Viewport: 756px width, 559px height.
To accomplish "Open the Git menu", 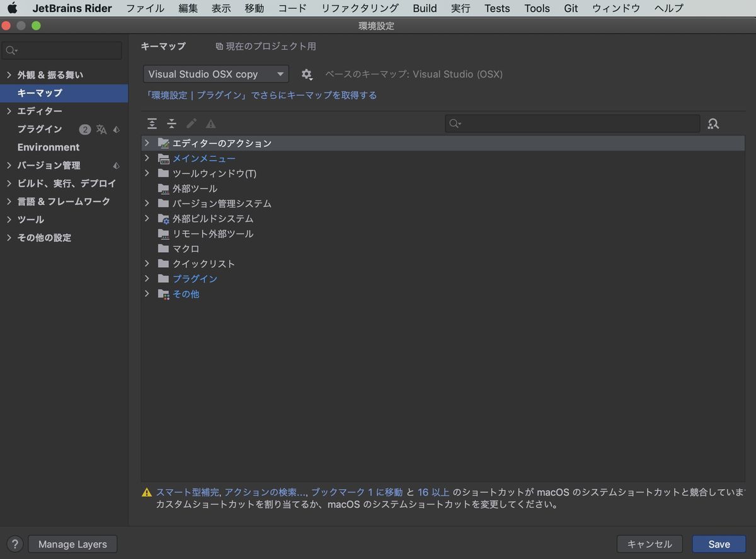I will 571,8.
